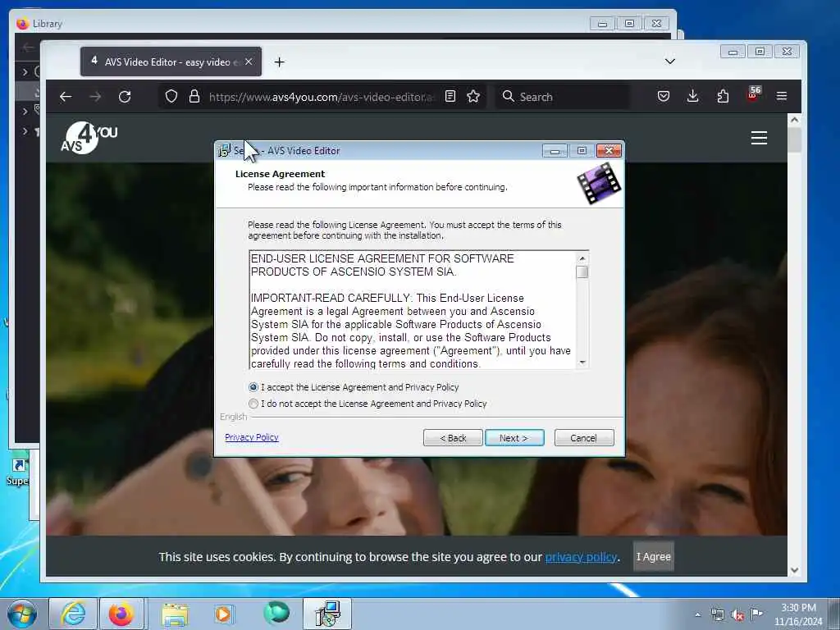The height and width of the screenshot is (630, 840).
Task: Expand first tree item in Library window
Action: pyautogui.click(x=25, y=71)
